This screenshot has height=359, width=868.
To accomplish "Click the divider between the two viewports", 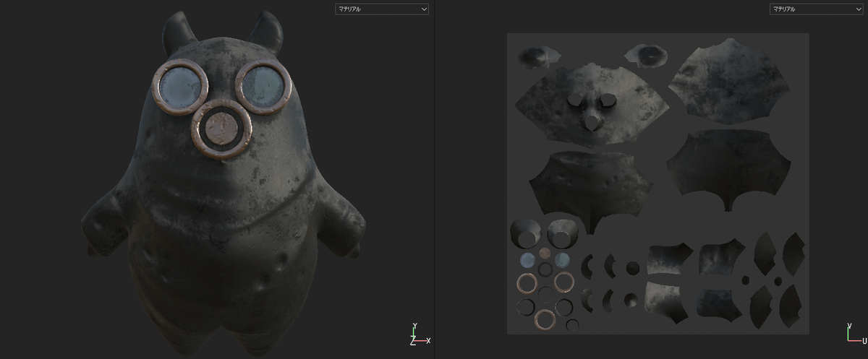I will [434, 179].
